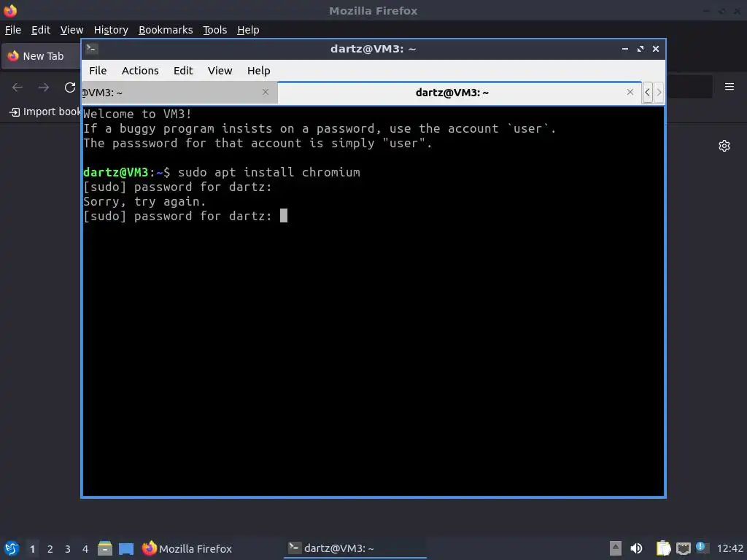
Task: Click the Firefox logo in title bar
Action: tap(10, 10)
